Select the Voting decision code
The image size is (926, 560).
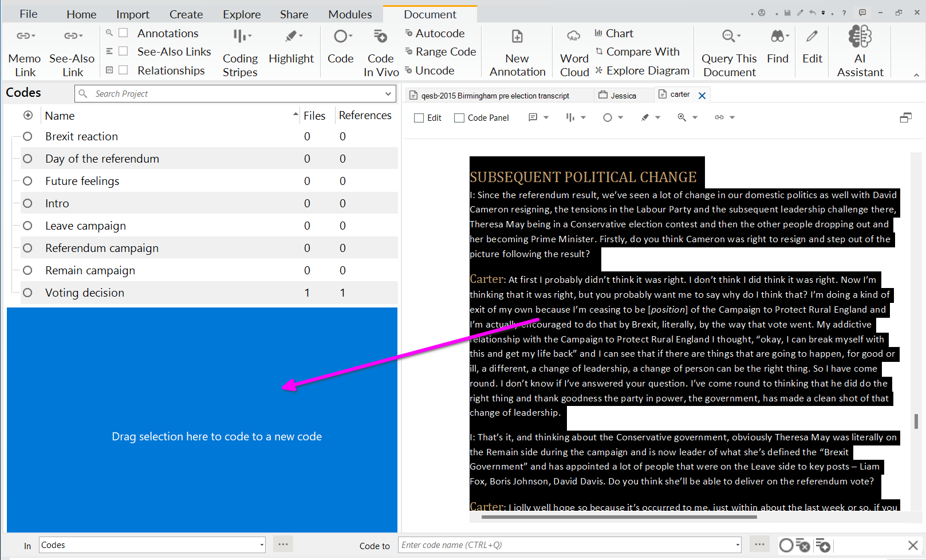pos(85,293)
